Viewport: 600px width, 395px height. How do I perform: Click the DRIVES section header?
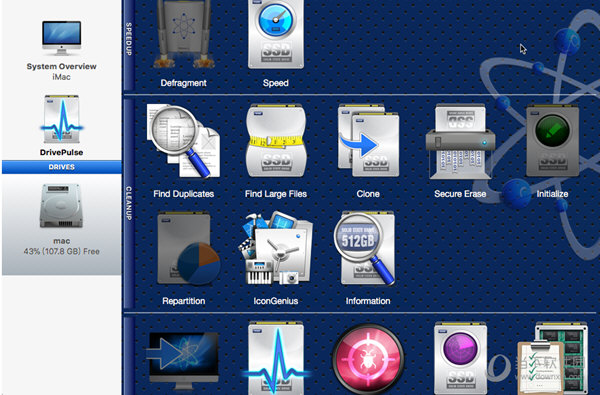62,167
